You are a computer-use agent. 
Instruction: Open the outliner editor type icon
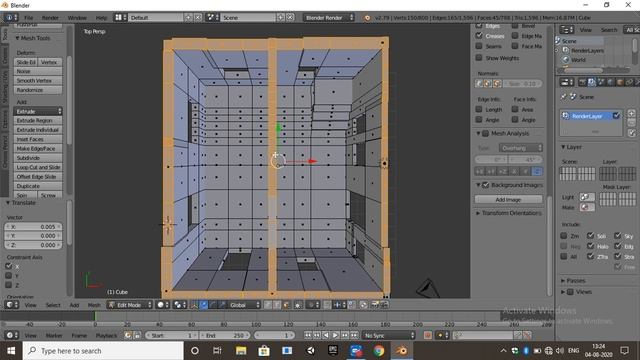[x=566, y=30]
